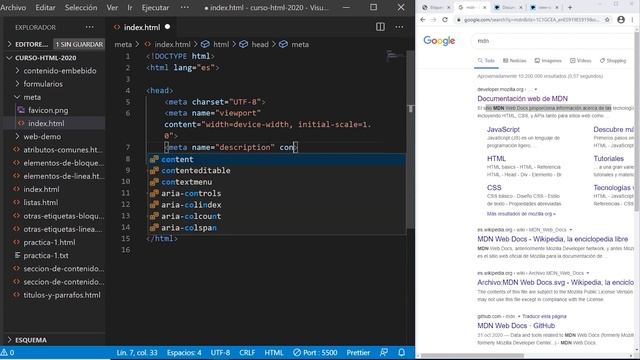Change file encoding UTF-8
This screenshot has height=360, width=640.
220,352
